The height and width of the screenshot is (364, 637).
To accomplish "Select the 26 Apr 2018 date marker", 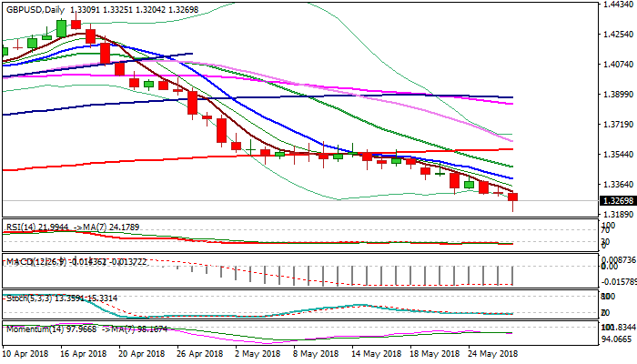I will pyautogui.click(x=197, y=353).
